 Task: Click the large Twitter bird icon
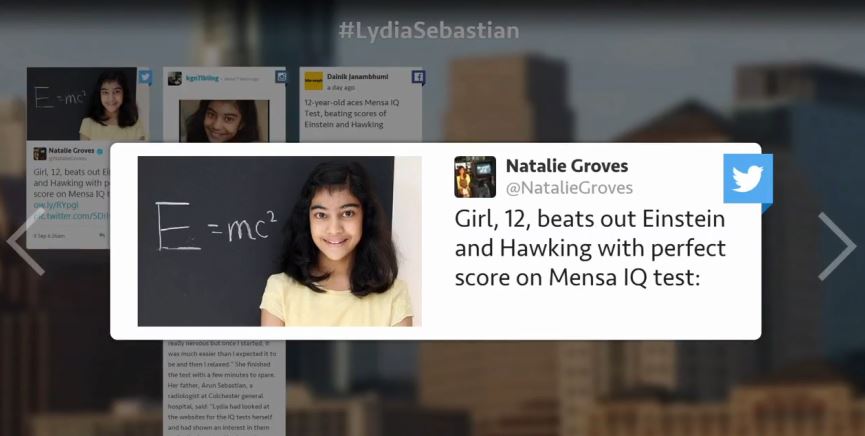coord(747,179)
